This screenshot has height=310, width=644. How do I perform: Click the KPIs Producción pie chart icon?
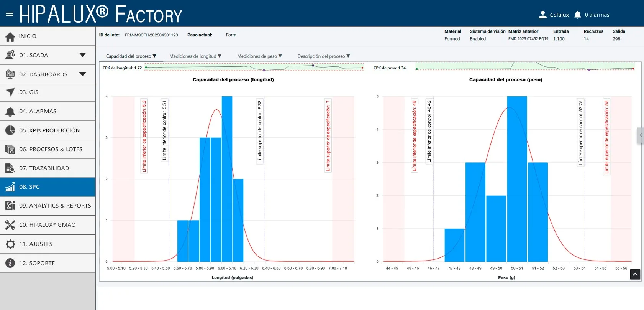click(x=10, y=130)
